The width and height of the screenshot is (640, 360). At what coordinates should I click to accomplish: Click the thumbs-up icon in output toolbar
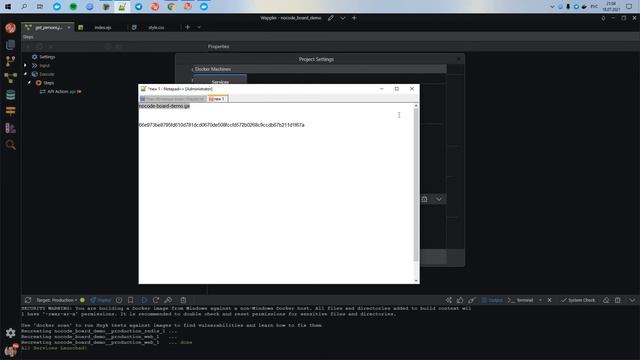point(460,300)
